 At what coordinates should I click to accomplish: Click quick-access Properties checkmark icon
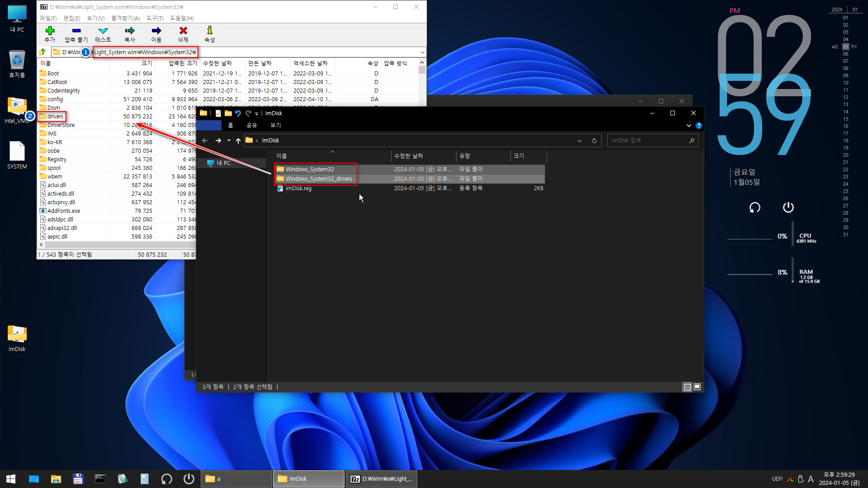[218, 113]
